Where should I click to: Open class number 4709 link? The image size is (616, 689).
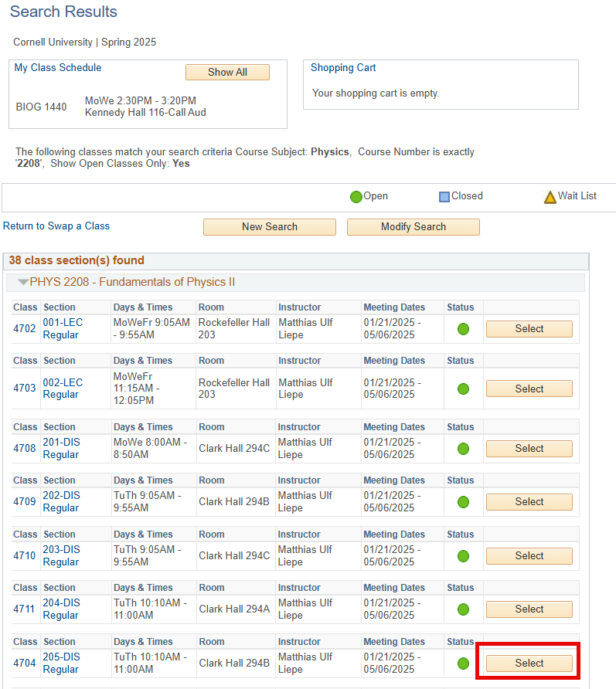25,502
